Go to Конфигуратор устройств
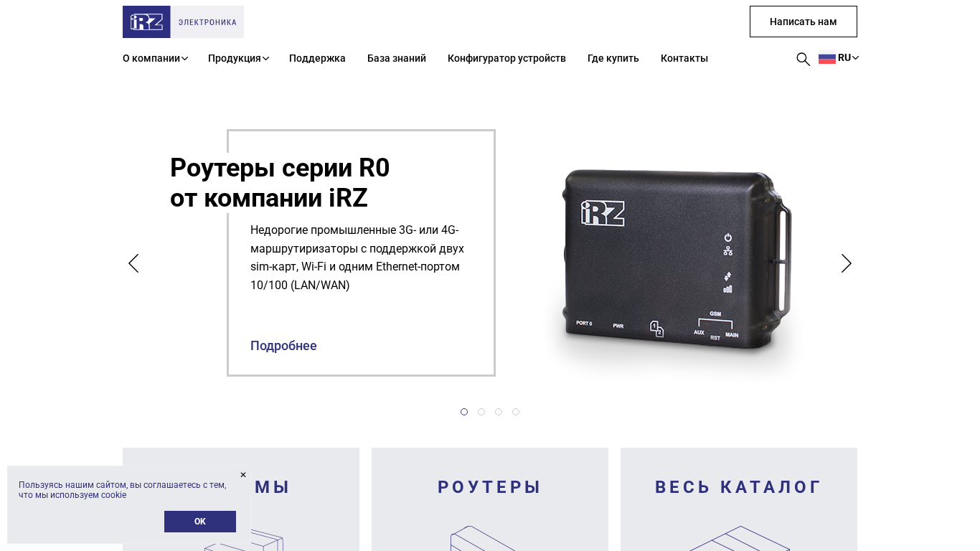This screenshot has width=980, height=551. point(507,58)
